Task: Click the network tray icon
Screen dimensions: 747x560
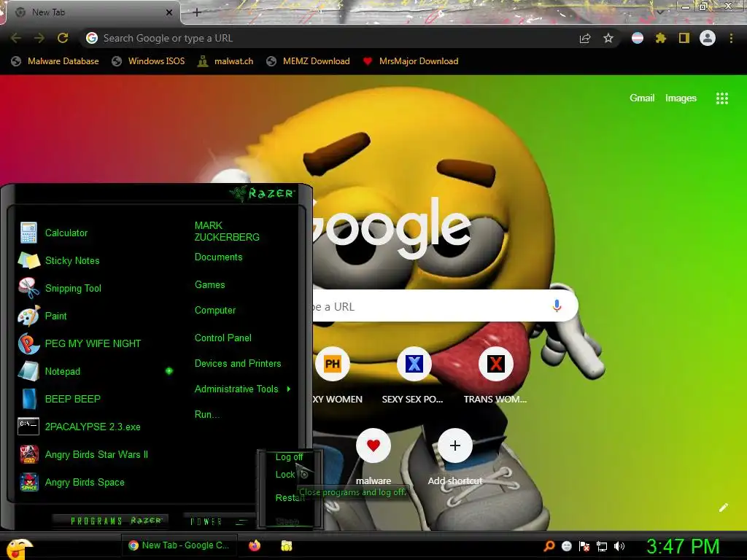Action: [602, 546]
